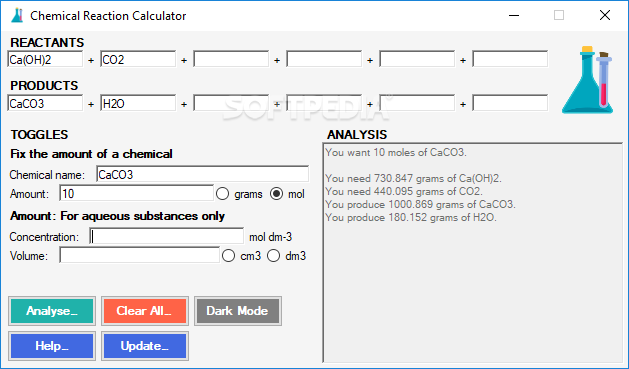629x369 pixels.
Task: Click the ANALYSIS heading
Action: coord(357,134)
